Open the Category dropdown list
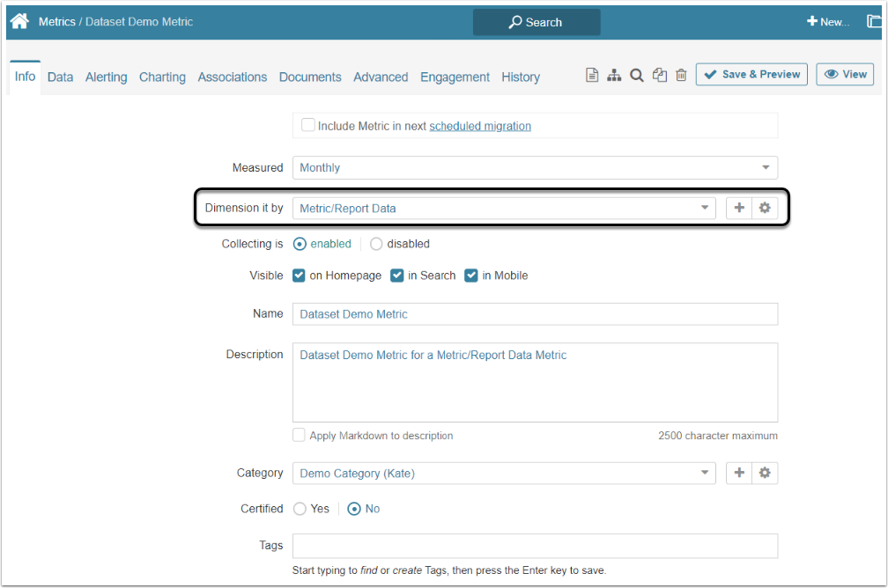Image resolution: width=888 pixels, height=588 pixels. [503, 473]
